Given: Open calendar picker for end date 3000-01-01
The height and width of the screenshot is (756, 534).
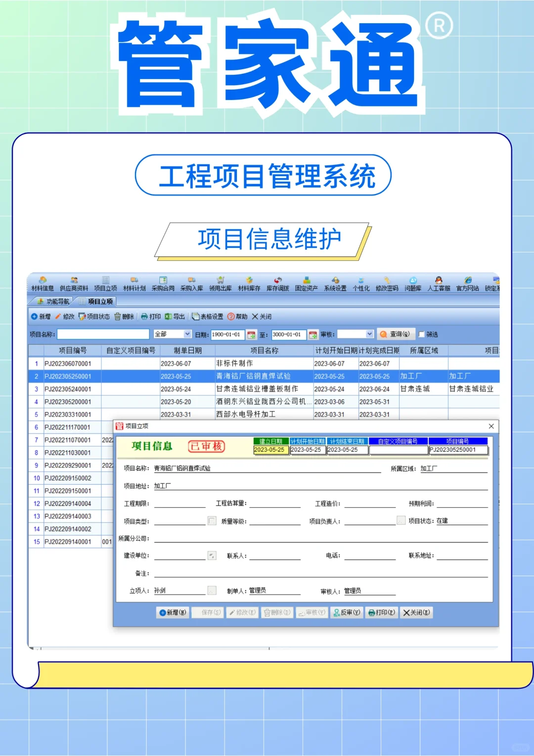Looking at the screenshot, I should tap(313, 335).
